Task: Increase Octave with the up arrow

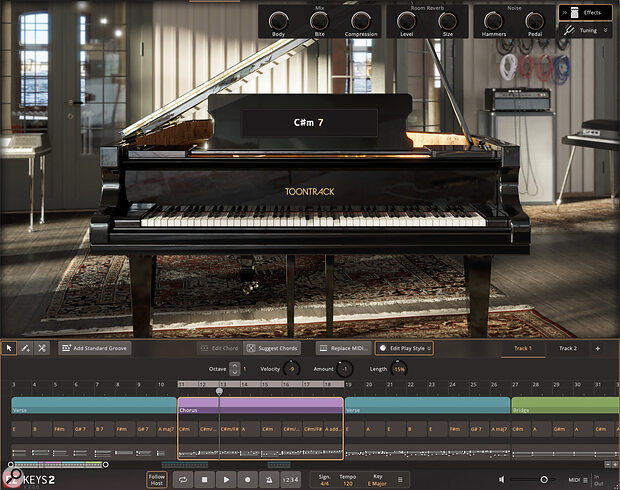Action: click(x=234, y=365)
